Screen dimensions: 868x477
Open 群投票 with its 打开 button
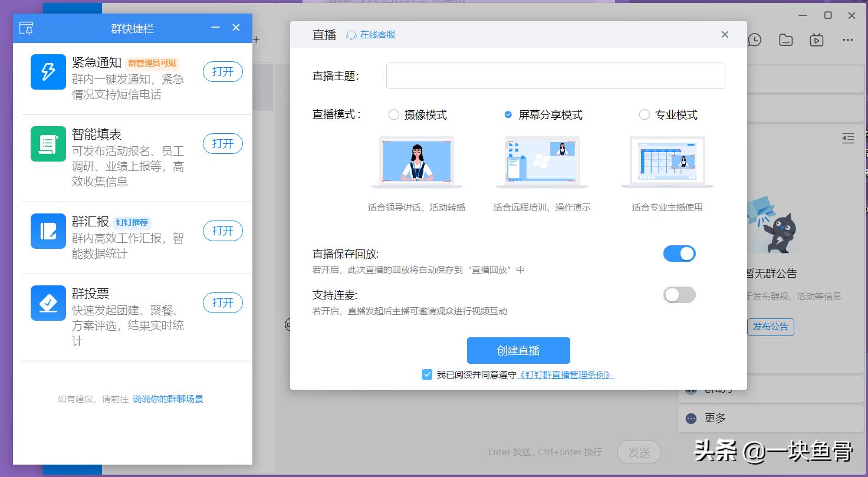point(223,302)
